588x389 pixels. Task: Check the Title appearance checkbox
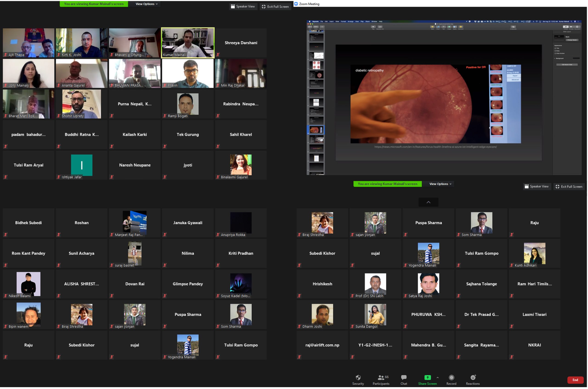point(555,48)
